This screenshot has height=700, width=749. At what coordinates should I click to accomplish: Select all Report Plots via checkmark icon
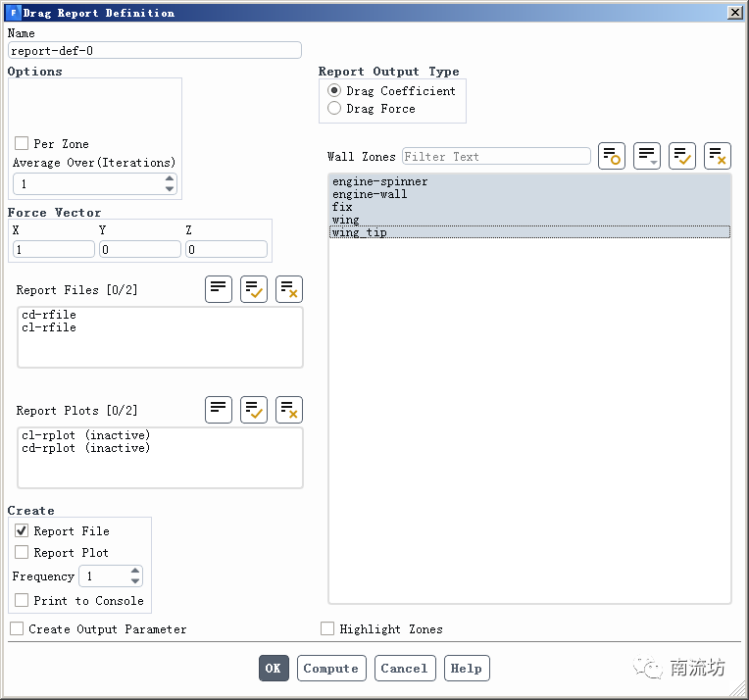click(x=254, y=410)
